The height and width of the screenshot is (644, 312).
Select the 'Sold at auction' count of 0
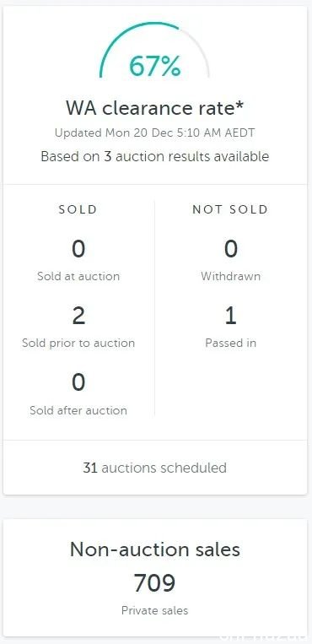(78, 249)
